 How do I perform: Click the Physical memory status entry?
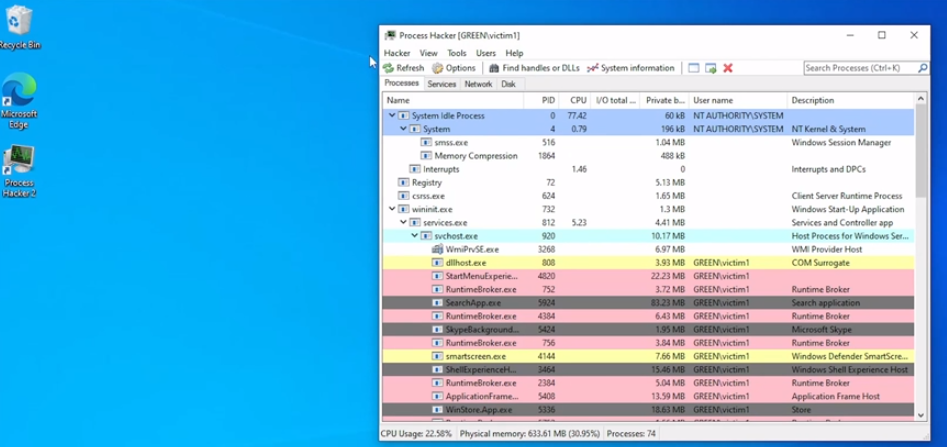coord(530,434)
